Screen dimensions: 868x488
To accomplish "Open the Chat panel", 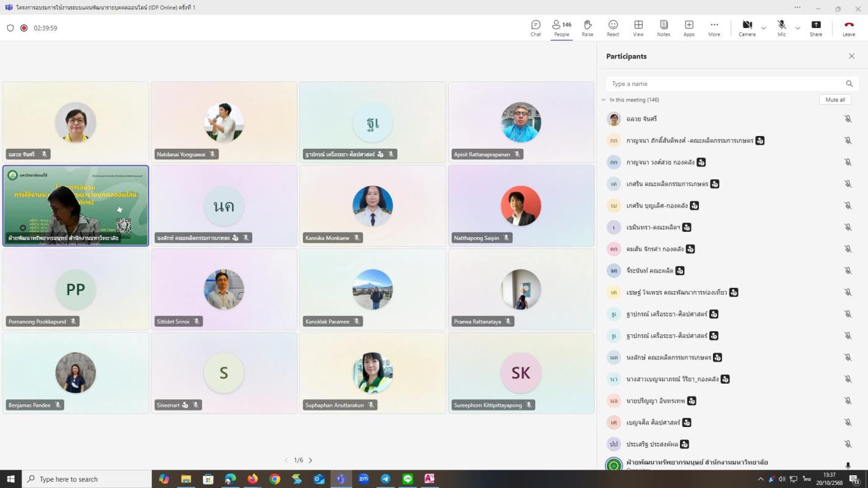I will click(x=535, y=28).
